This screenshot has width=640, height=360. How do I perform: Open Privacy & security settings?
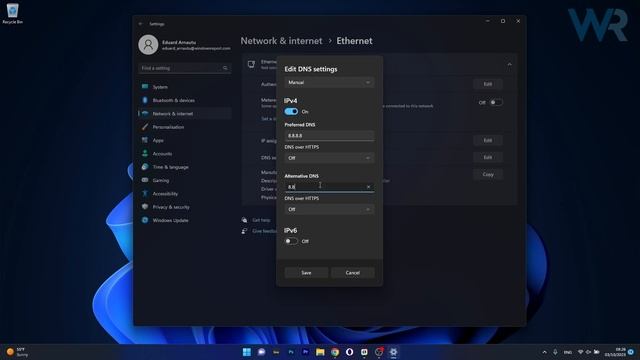pyautogui.click(x=185, y=207)
